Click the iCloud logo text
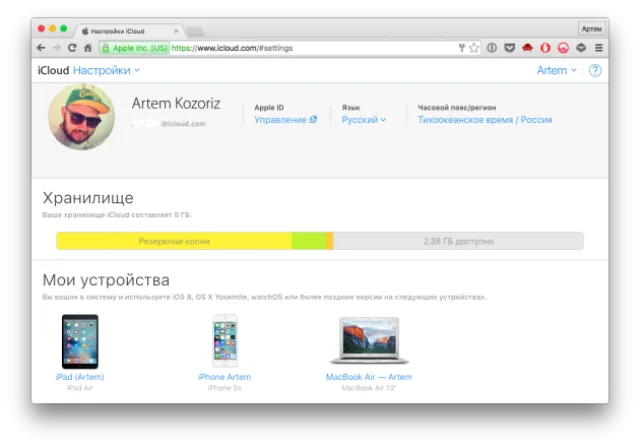The height and width of the screenshot is (448, 640). [53, 71]
